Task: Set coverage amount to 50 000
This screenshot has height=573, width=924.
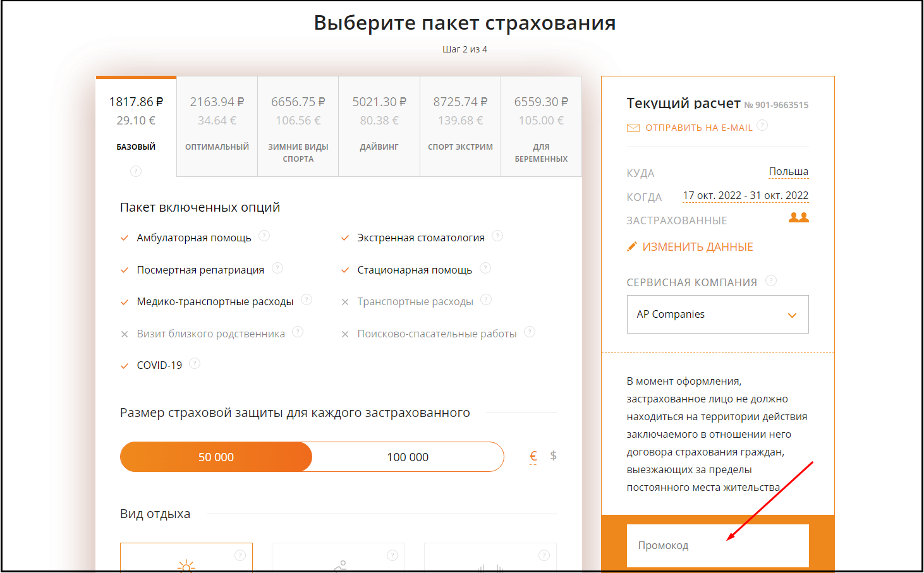Action: click(216, 457)
